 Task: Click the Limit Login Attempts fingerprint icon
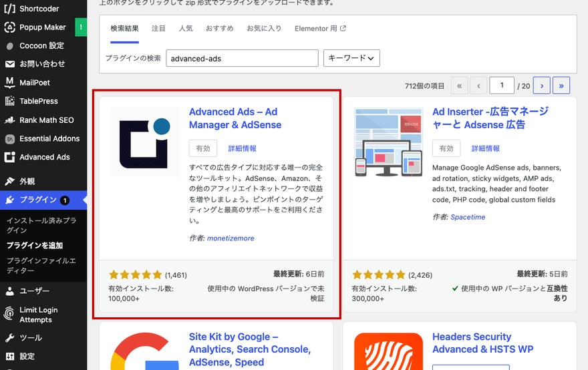point(9,313)
